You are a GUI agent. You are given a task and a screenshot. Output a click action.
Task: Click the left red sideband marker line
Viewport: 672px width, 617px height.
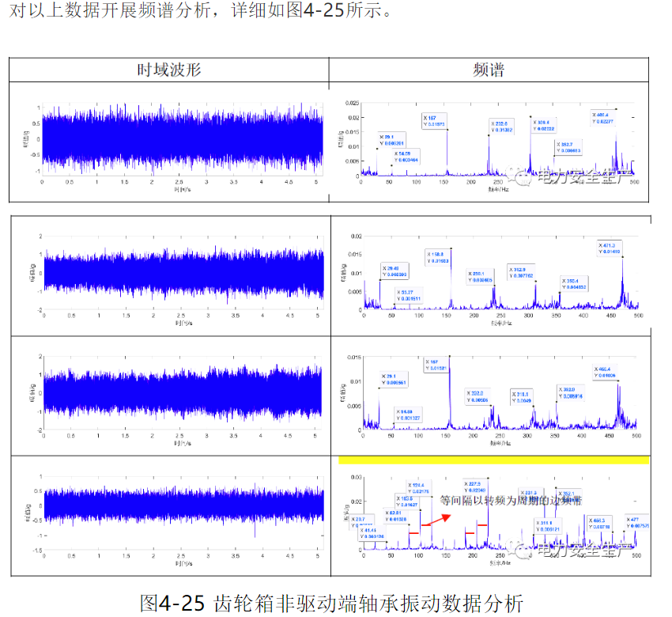click(x=413, y=532)
